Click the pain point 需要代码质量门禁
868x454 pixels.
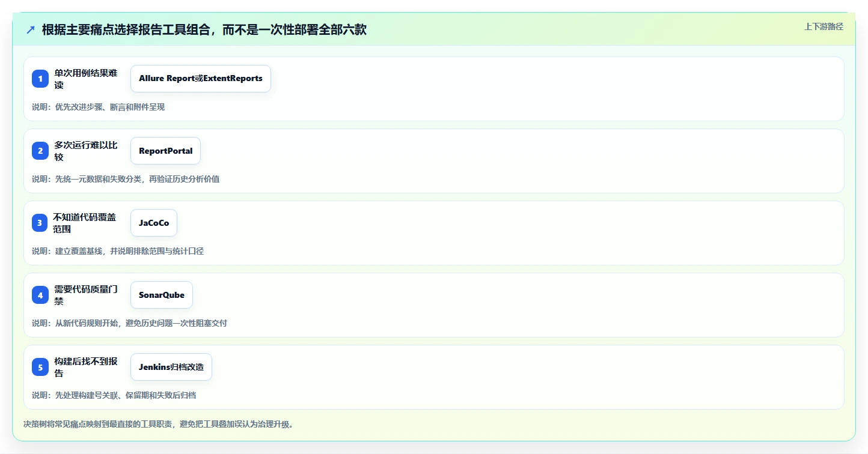[x=86, y=295]
